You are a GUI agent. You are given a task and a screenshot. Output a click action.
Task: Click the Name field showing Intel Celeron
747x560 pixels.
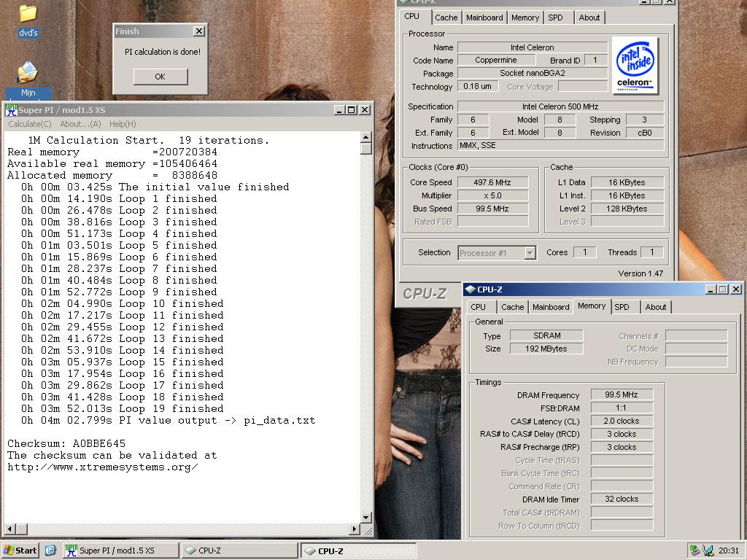(x=532, y=47)
